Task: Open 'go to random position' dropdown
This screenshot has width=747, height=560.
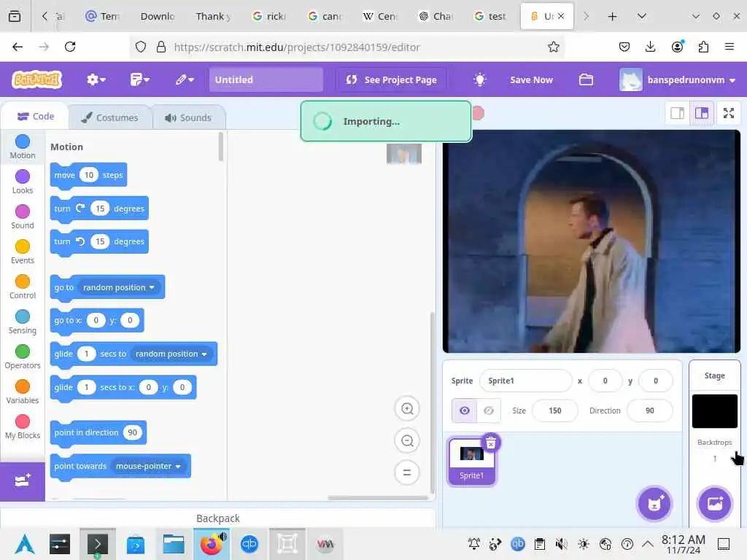Action: point(119,287)
